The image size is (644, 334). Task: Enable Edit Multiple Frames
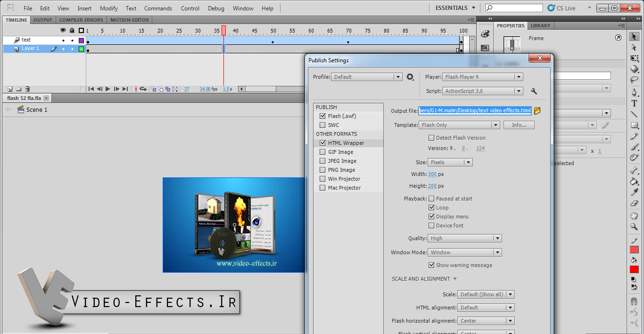click(x=168, y=89)
